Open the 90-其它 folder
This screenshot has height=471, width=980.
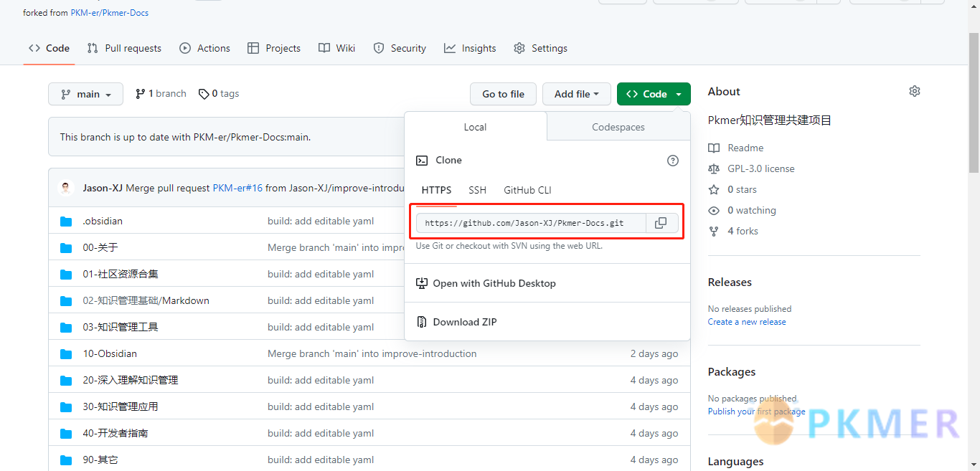(100, 460)
